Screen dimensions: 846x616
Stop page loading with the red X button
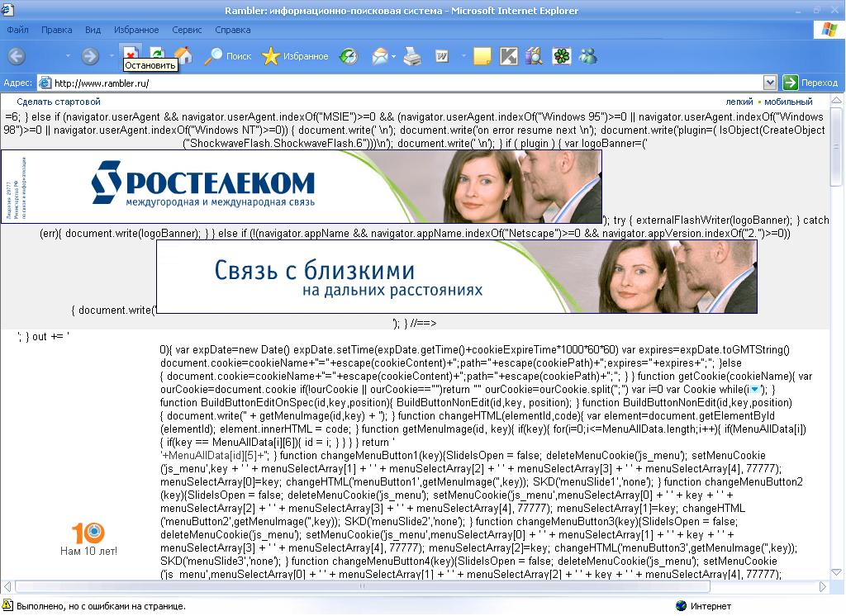(130, 54)
